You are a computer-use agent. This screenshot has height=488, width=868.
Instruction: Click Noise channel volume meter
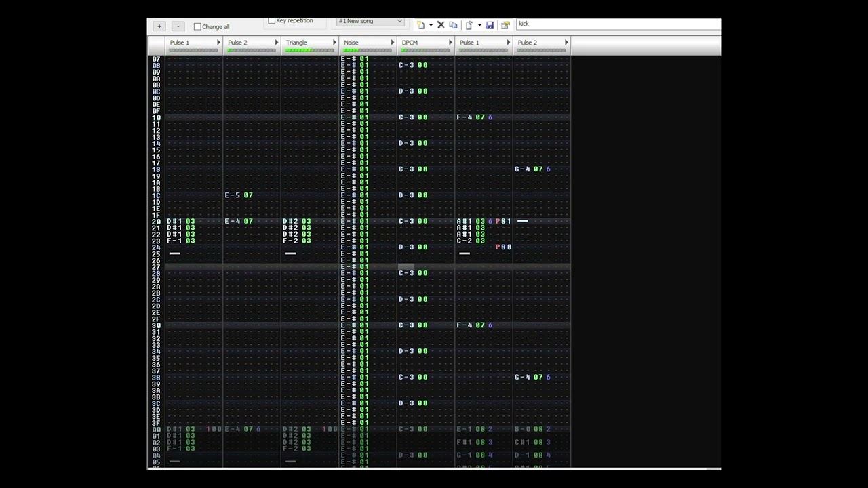coord(367,50)
